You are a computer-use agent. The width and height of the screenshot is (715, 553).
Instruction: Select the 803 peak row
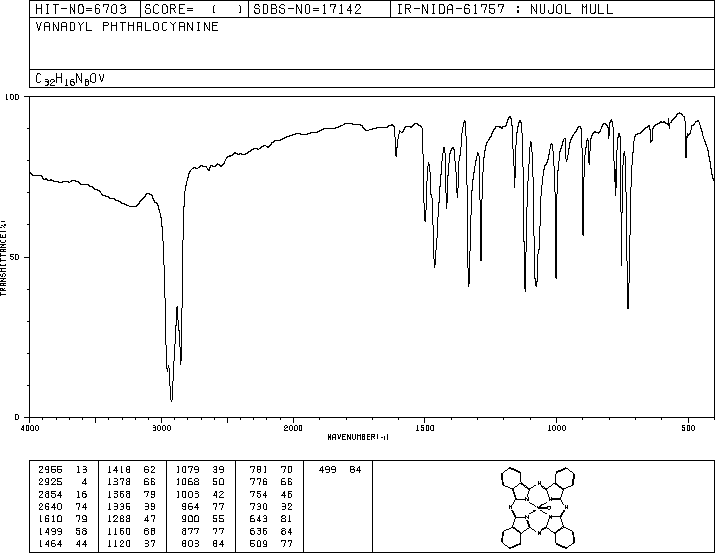click(203, 543)
